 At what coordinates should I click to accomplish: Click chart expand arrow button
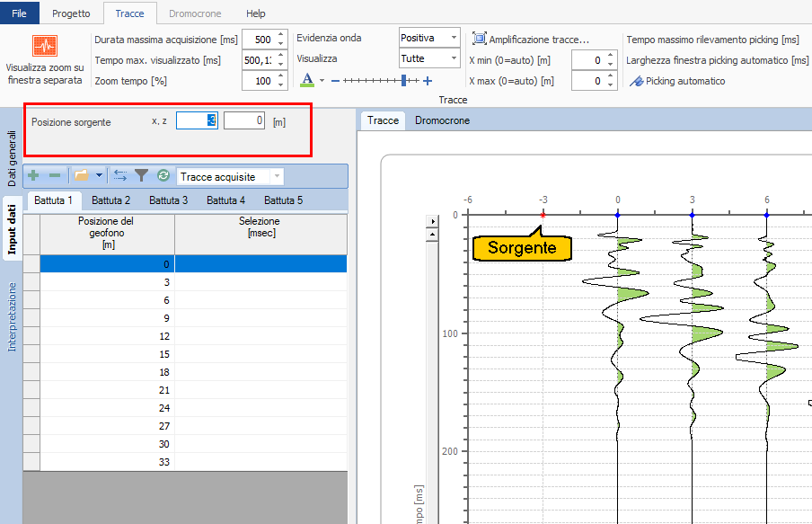(x=432, y=221)
